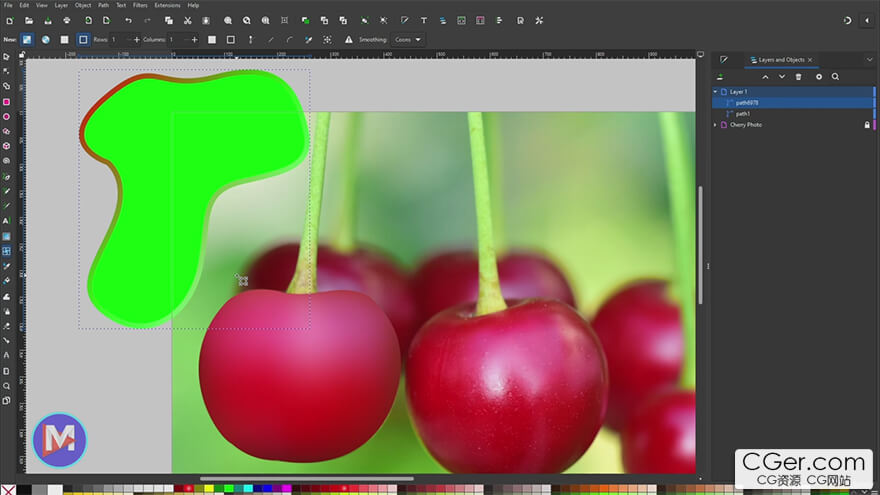Select the Text tool in the toolbox

tap(6, 221)
